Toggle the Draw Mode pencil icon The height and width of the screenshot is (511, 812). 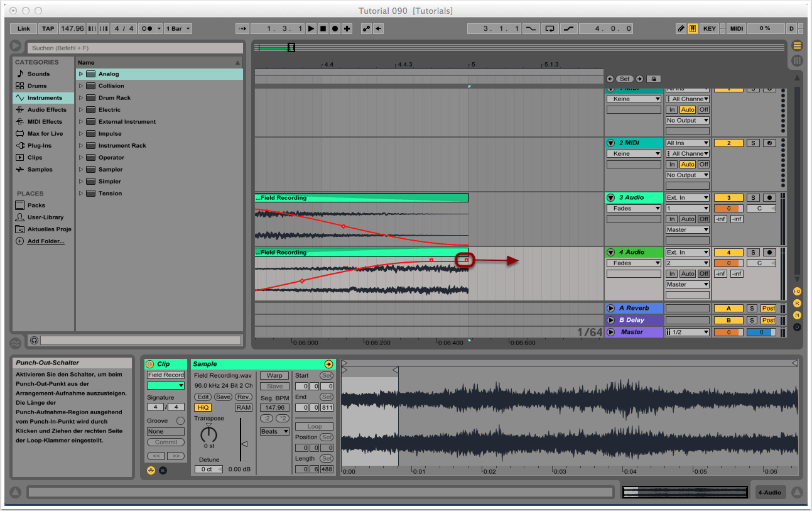click(x=681, y=28)
